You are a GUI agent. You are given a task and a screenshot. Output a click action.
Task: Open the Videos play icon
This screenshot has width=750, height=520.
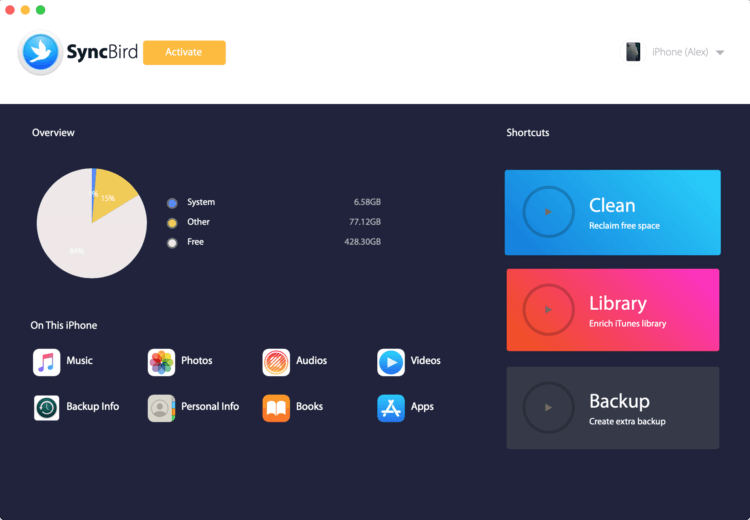(391, 362)
